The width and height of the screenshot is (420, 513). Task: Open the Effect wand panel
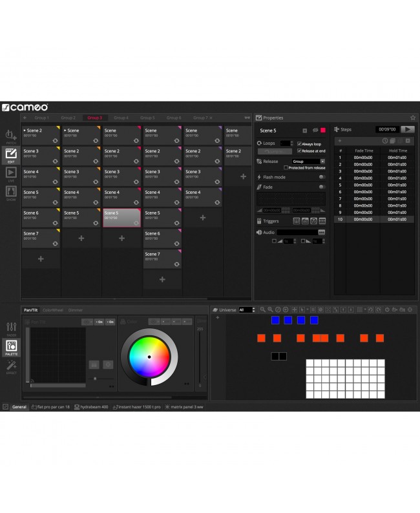click(x=11, y=367)
